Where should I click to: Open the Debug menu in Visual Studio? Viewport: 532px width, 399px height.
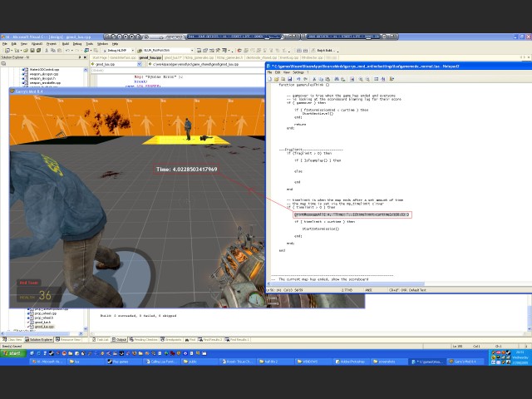(x=77, y=44)
